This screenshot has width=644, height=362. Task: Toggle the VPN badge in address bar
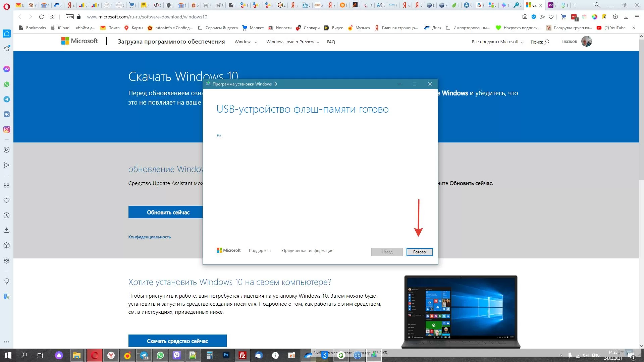70,17
